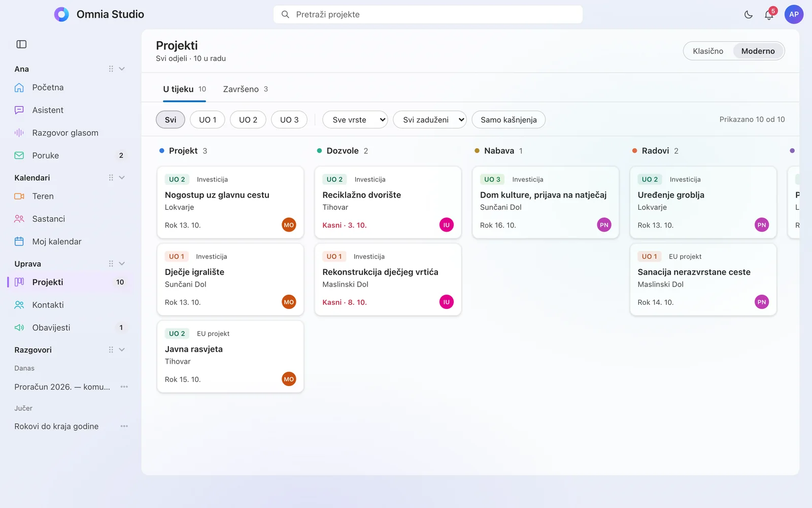This screenshot has width=812, height=508.
Task: Collapse the Razgovori sidebar section
Action: [x=122, y=350]
